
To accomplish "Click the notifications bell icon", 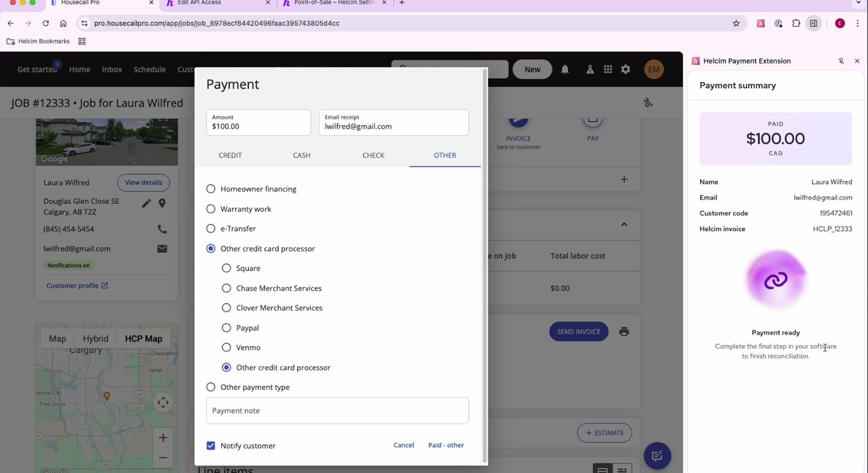I will 564,69.
